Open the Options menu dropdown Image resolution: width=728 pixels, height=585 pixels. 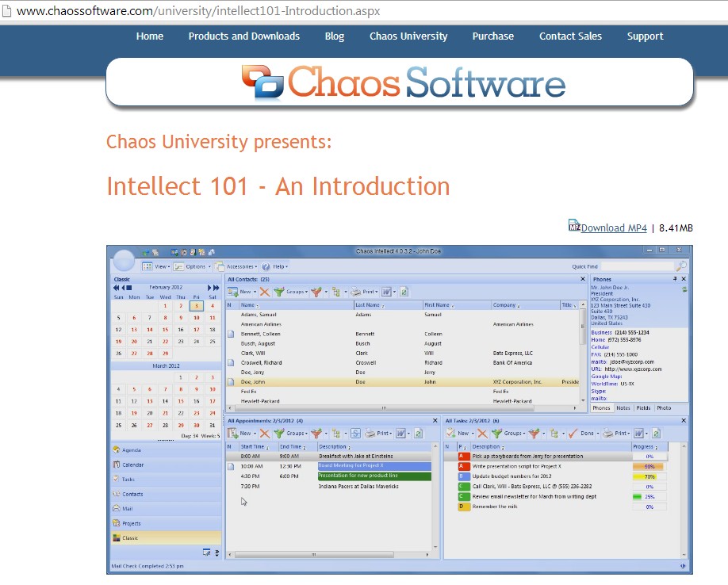[192, 267]
